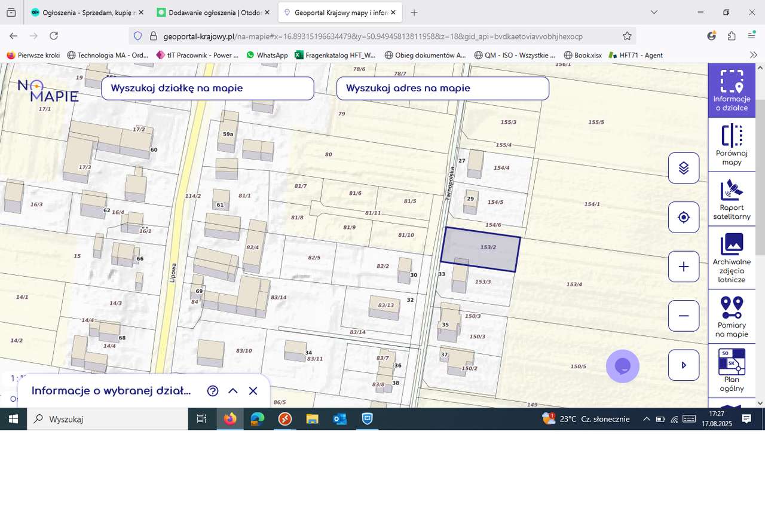Zoom in the map with plus button
Viewport: 765px width, 532px height.
pyautogui.click(x=684, y=267)
